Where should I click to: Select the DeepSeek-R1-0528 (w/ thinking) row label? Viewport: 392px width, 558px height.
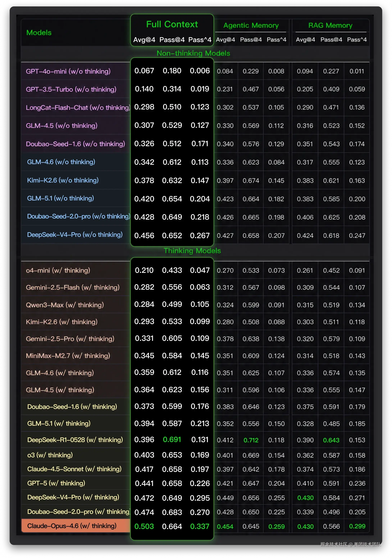75,440
